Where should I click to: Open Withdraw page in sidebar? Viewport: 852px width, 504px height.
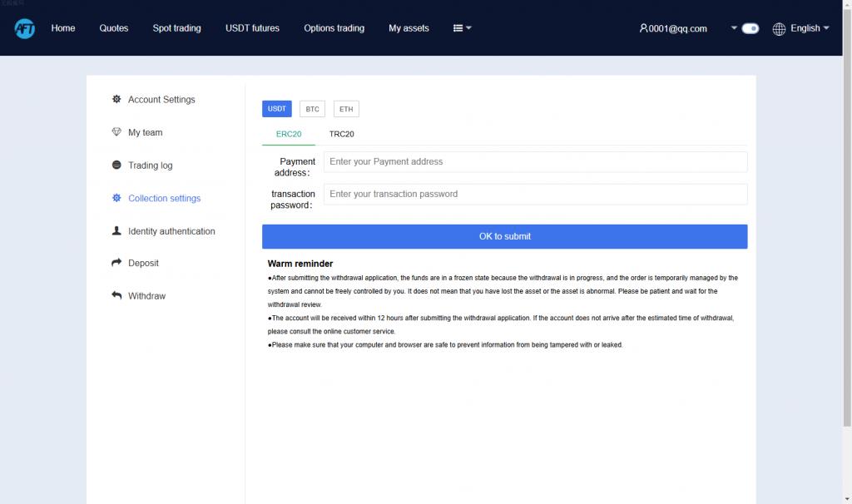(146, 296)
